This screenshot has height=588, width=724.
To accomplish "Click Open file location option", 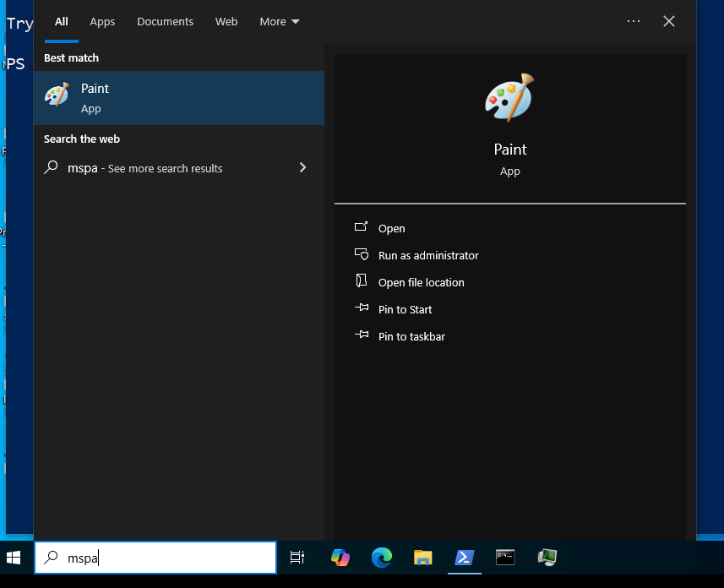I will coord(421,282).
